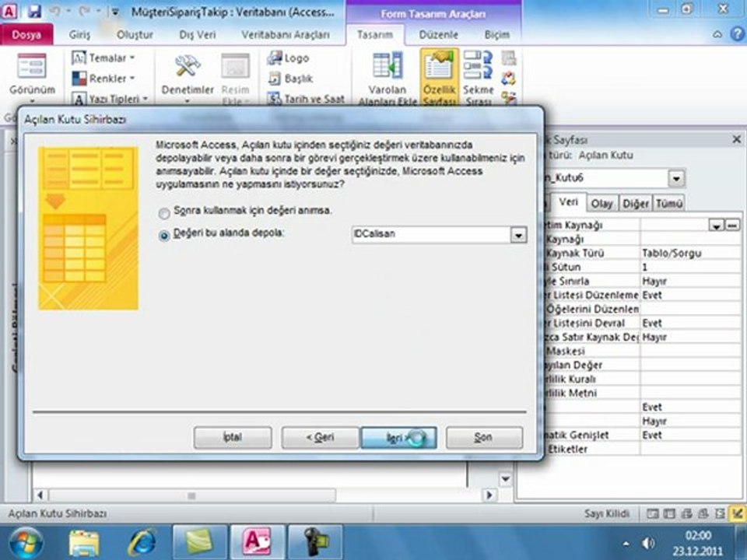This screenshot has width=747, height=560.
Task: Click the horizontal scrollbar thumb
Action: pos(192,495)
